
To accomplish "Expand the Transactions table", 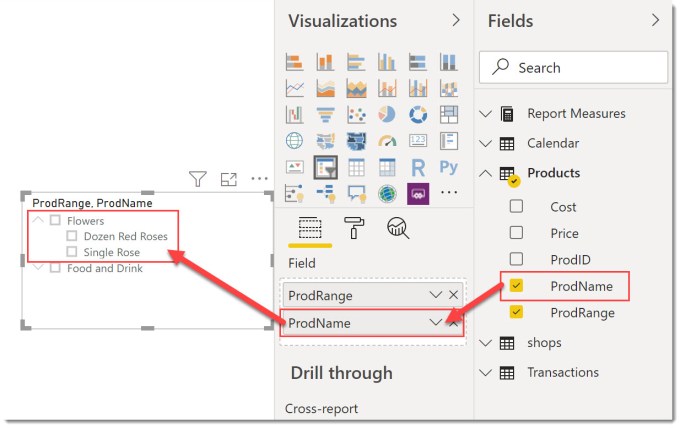I will coord(486,372).
